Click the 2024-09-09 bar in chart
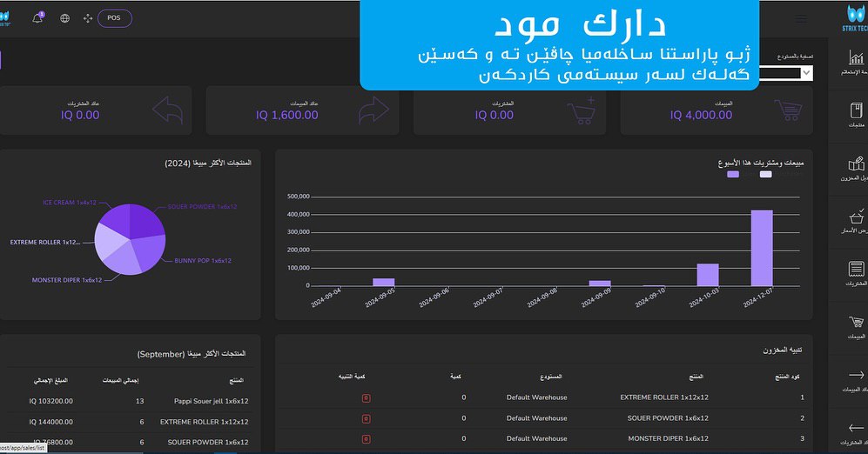This screenshot has width=868, height=454. point(600,284)
